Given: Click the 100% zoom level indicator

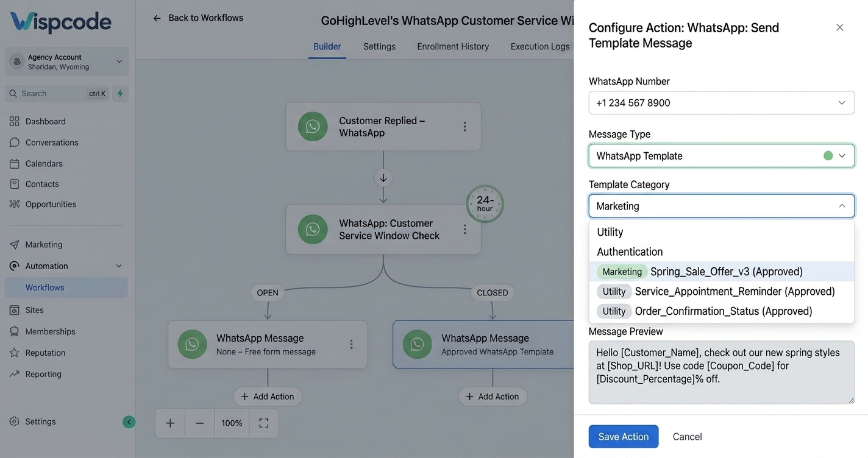Looking at the screenshot, I should (232, 423).
